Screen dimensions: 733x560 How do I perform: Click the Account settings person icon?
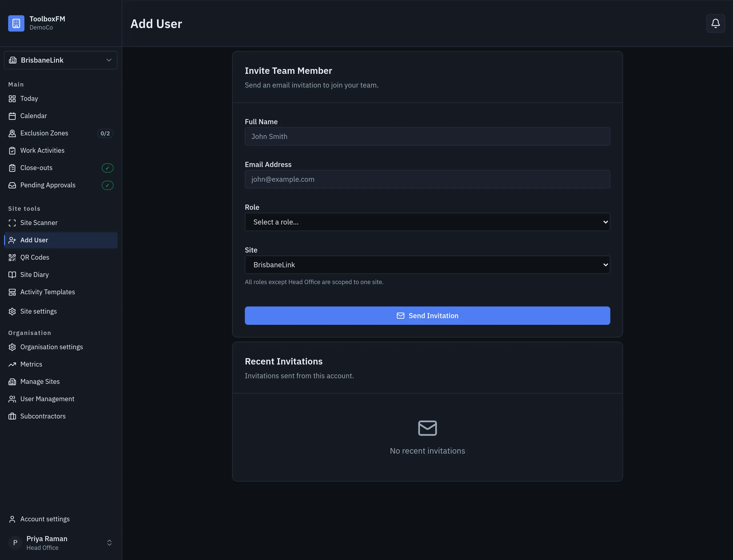12,519
